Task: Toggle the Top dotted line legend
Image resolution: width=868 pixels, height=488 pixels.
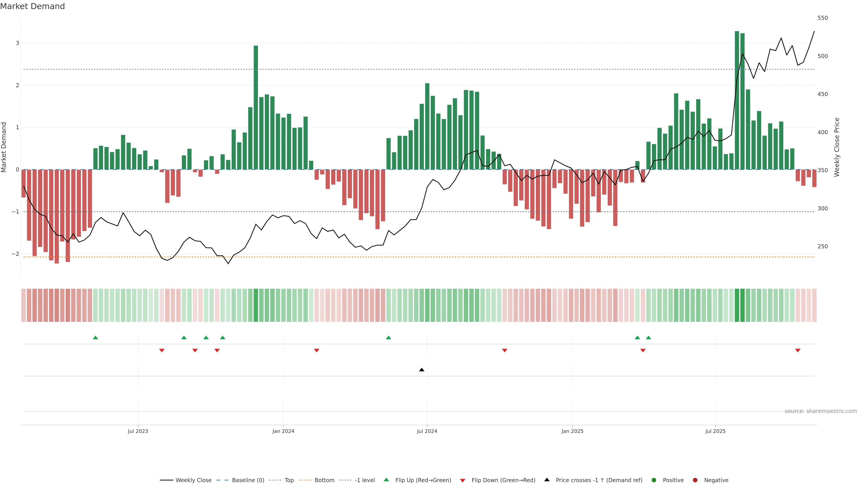Action: [289, 480]
